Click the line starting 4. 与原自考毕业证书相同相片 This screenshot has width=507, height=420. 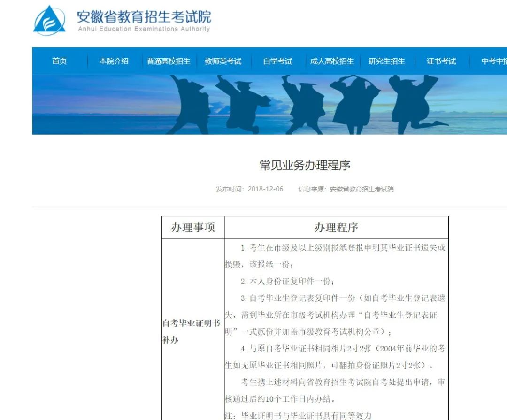pyautogui.click(x=343, y=349)
